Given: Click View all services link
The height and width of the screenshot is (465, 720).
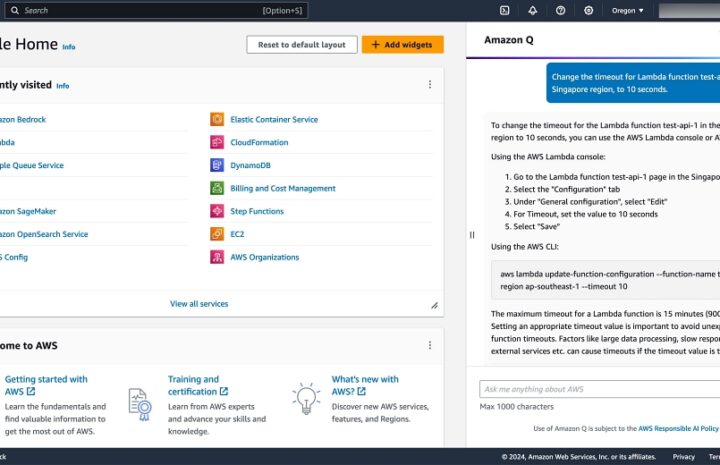Looking at the screenshot, I should coord(199,304).
